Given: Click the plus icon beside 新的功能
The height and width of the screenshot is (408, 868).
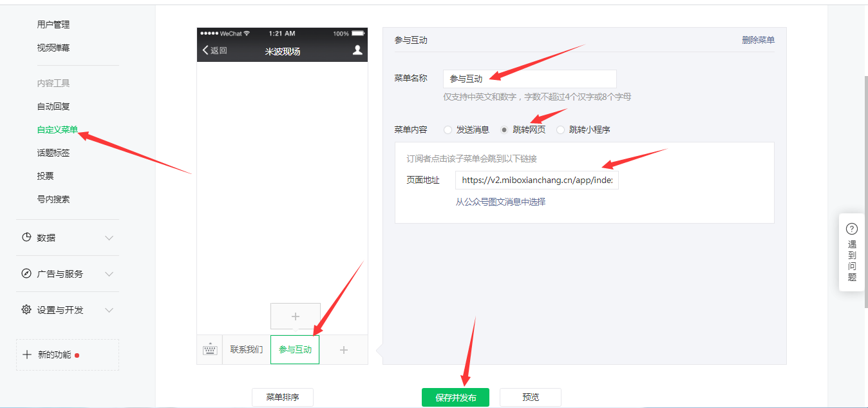Looking at the screenshot, I should [27, 355].
